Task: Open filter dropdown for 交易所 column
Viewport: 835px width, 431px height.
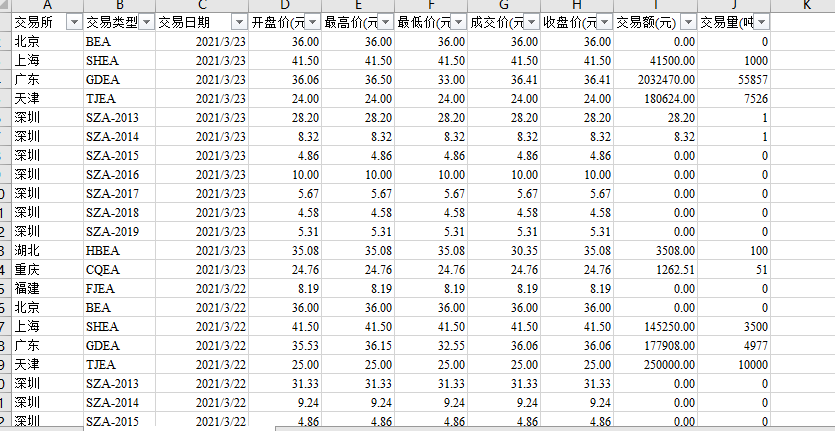Action: [x=74, y=22]
